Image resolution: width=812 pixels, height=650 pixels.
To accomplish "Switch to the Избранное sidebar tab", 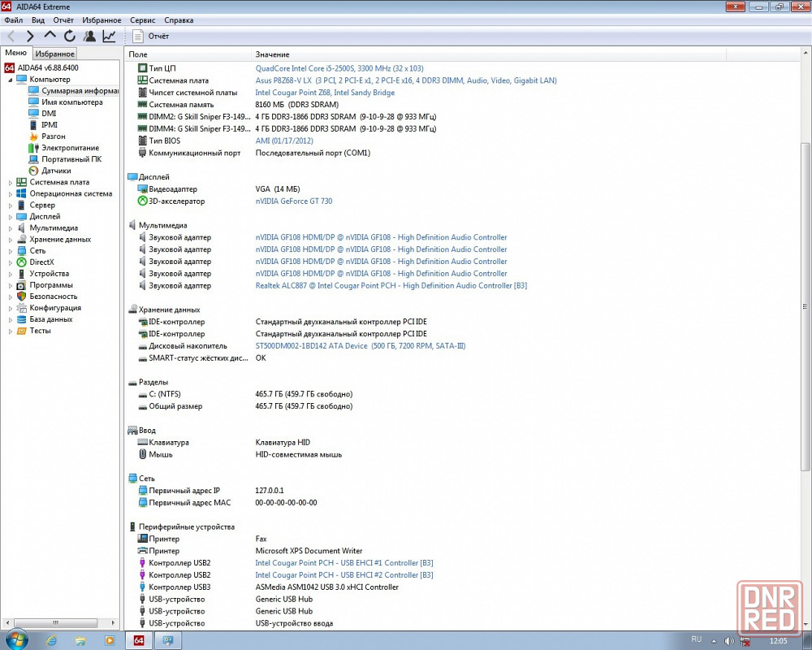I will pyautogui.click(x=55, y=54).
